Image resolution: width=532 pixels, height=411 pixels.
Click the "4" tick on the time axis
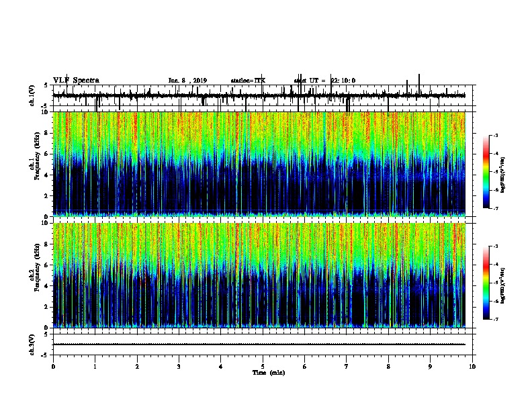[x=221, y=367]
